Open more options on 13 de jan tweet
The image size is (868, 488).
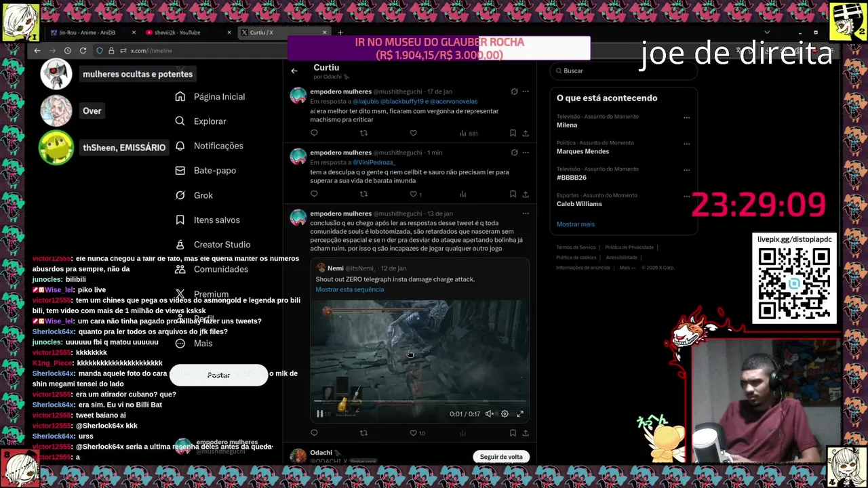pyautogui.click(x=526, y=213)
